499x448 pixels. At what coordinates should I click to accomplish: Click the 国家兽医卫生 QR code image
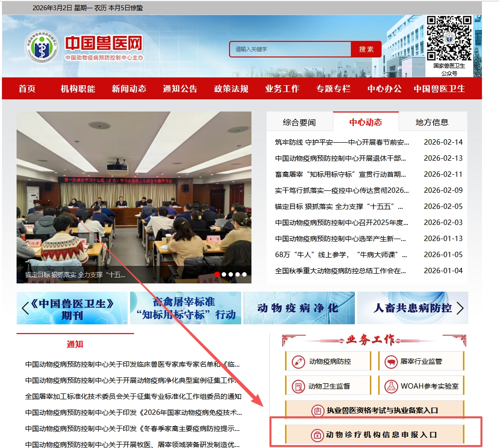[x=449, y=38]
